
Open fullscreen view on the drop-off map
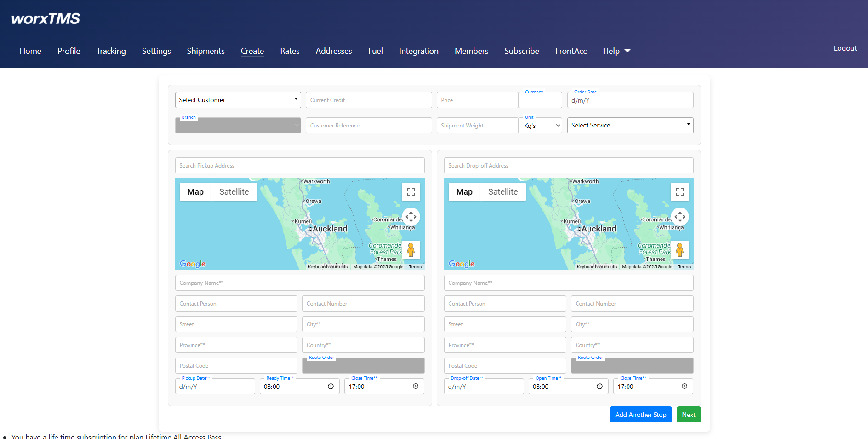click(x=680, y=191)
